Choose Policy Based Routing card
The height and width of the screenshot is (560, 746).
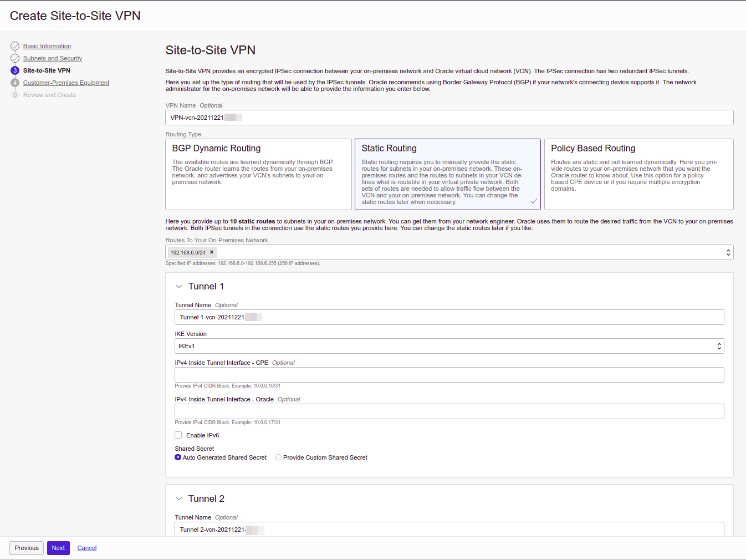(x=639, y=174)
